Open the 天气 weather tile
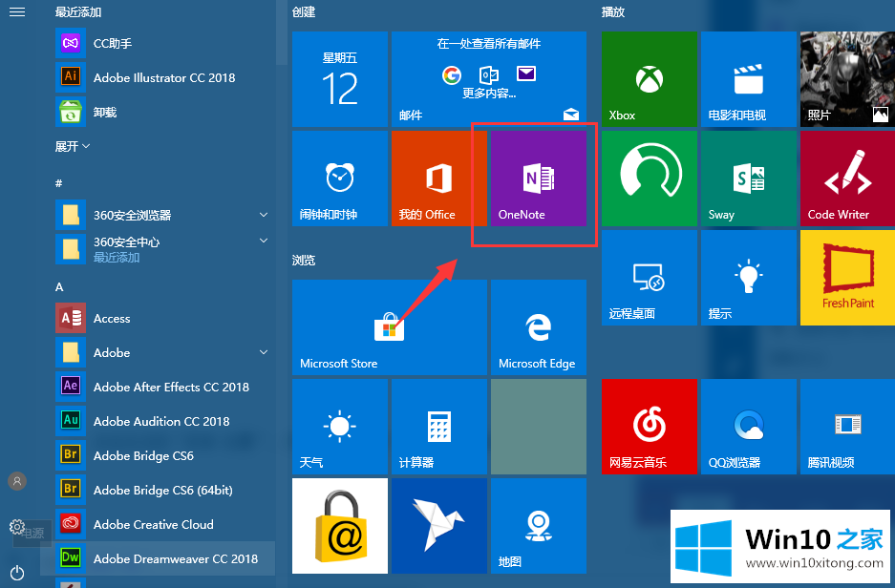The width and height of the screenshot is (895, 588). 340,427
